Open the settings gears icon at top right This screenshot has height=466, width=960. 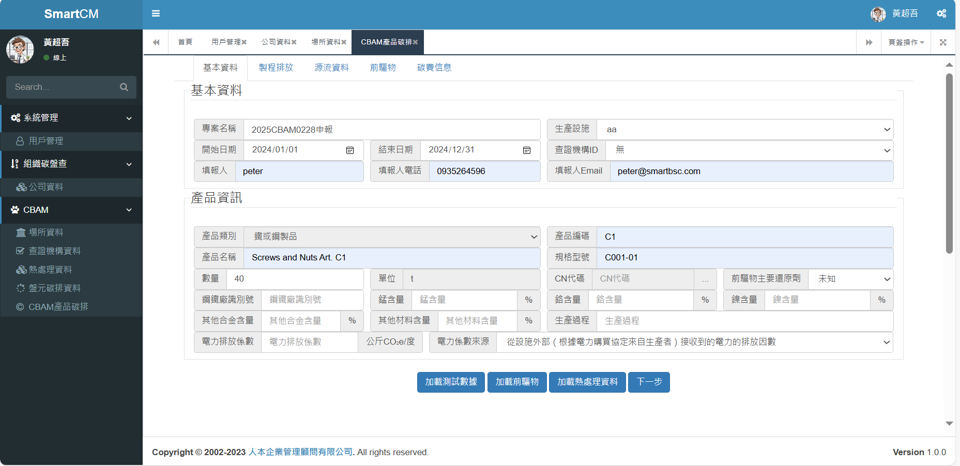click(941, 14)
